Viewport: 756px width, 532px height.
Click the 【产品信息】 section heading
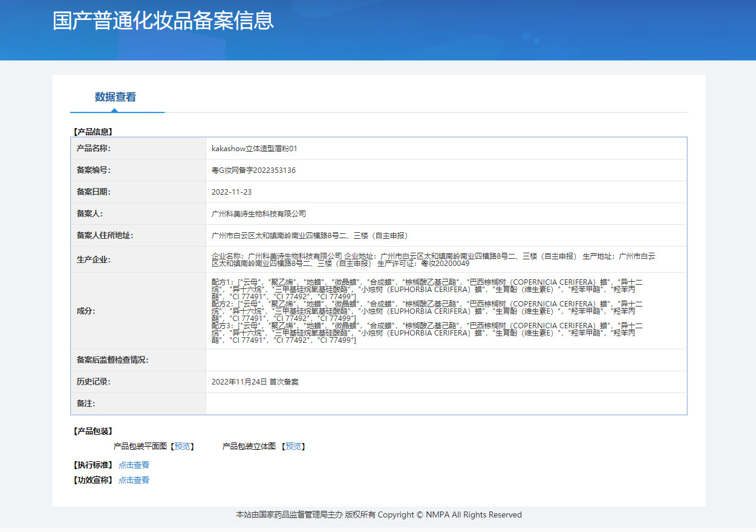[x=93, y=132]
